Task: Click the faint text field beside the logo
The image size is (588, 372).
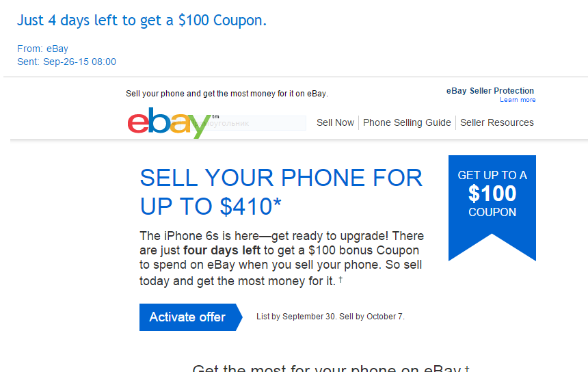Action: click(260, 124)
